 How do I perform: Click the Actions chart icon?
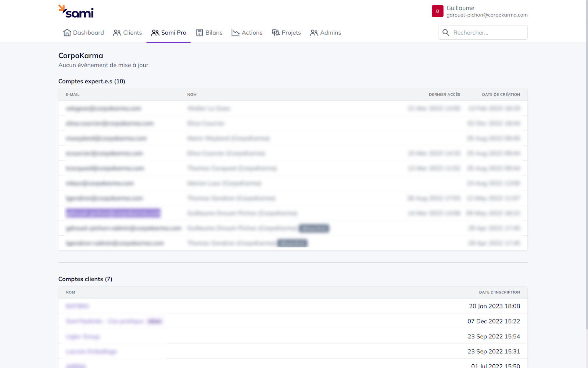coord(236,33)
